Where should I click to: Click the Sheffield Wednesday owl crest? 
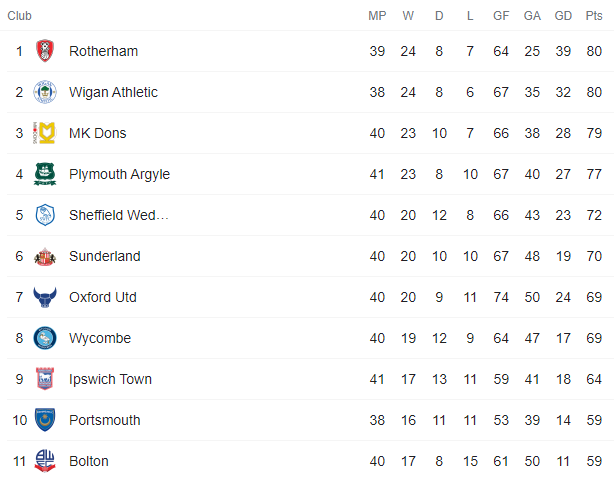[x=45, y=215]
